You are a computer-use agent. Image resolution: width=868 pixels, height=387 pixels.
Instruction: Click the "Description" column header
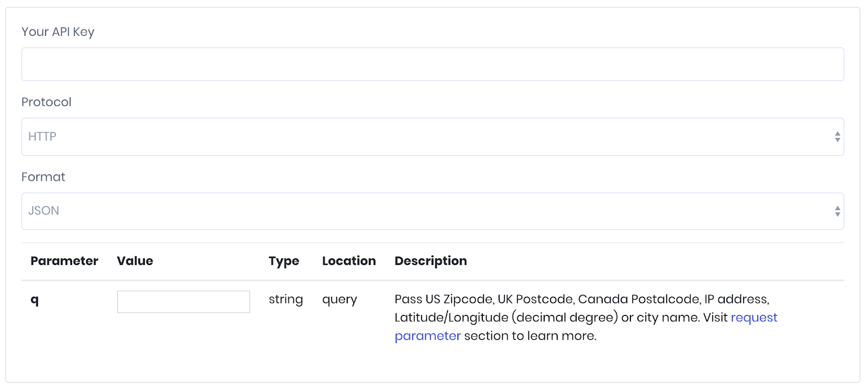tap(431, 261)
